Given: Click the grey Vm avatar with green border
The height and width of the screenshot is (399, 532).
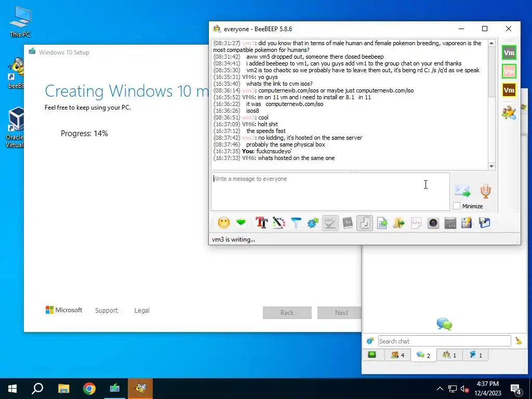Looking at the screenshot, I should coord(509,52).
